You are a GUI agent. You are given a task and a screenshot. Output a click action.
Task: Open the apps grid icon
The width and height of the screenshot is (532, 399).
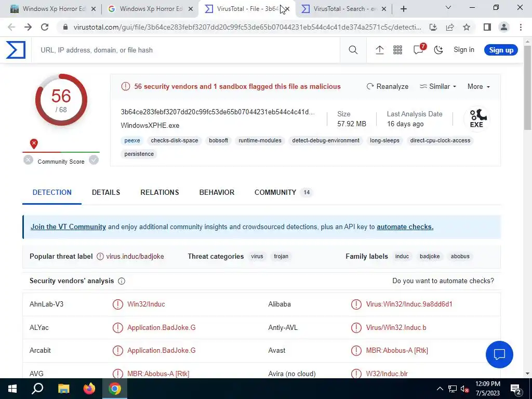click(x=397, y=50)
